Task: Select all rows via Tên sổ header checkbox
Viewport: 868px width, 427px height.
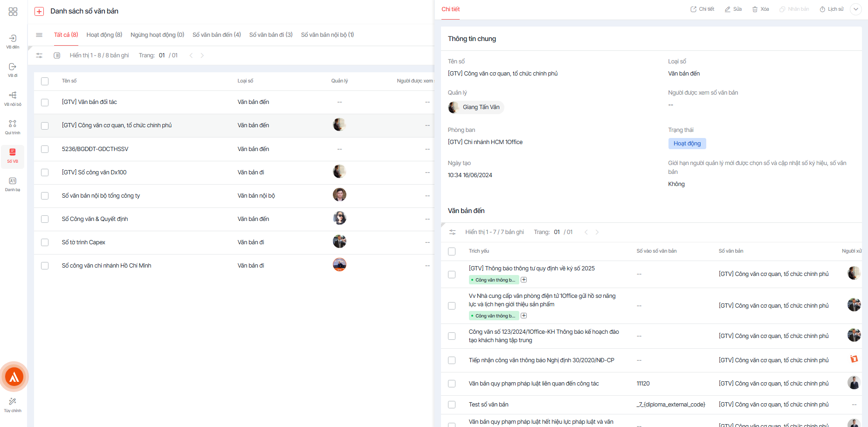Action: (45, 81)
